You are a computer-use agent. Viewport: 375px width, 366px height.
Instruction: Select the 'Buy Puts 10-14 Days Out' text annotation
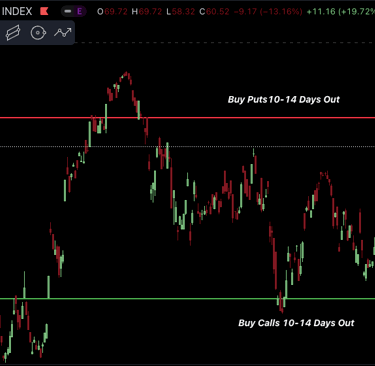pos(284,100)
